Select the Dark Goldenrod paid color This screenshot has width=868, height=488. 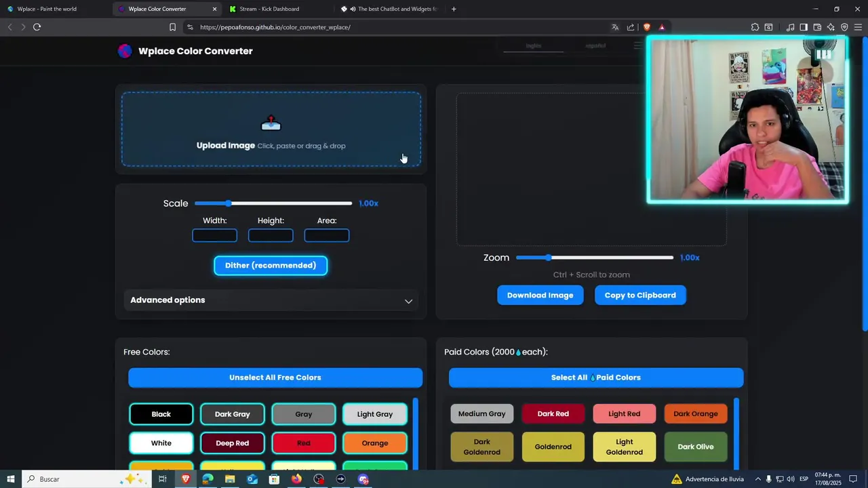coord(482,447)
